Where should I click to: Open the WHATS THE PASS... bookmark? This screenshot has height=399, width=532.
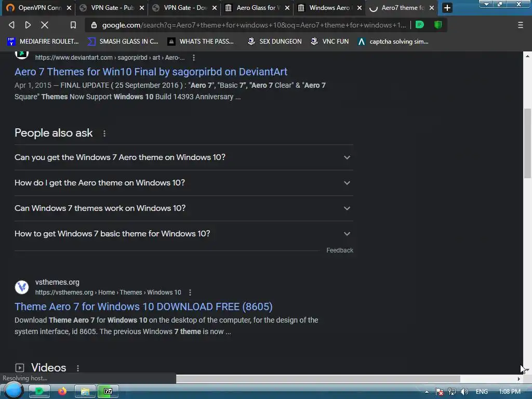[201, 42]
